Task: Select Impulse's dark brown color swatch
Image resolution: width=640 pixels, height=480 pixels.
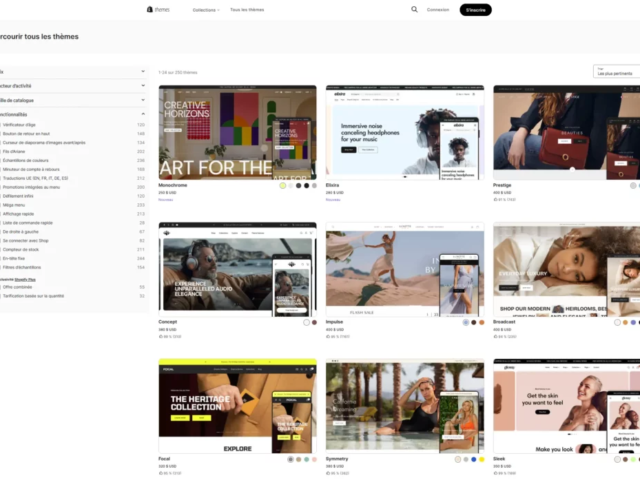Action: coord(474,322)
